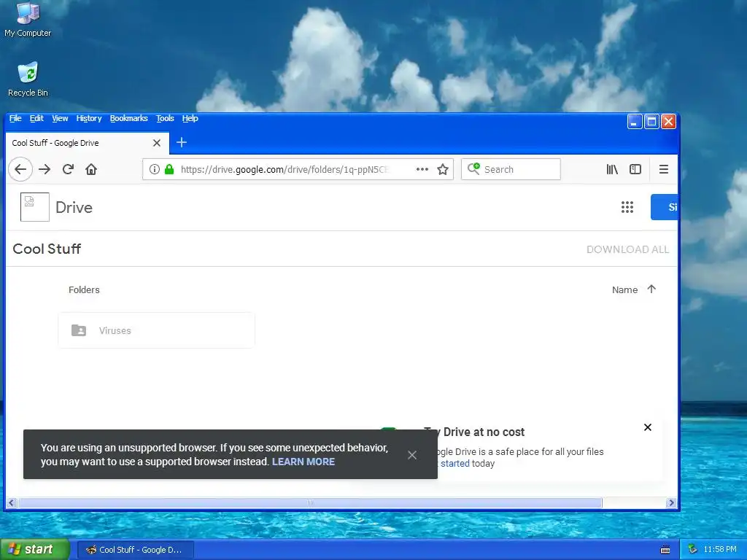Open the Firefox hamburger menu
747x560 pixels.
(x=664, y=169)
